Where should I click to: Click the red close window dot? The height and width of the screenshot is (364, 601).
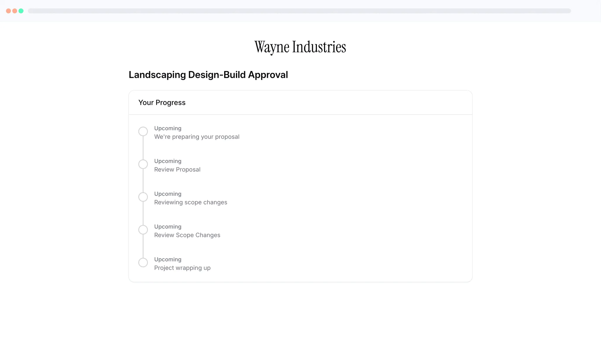[x=9, y=11]
